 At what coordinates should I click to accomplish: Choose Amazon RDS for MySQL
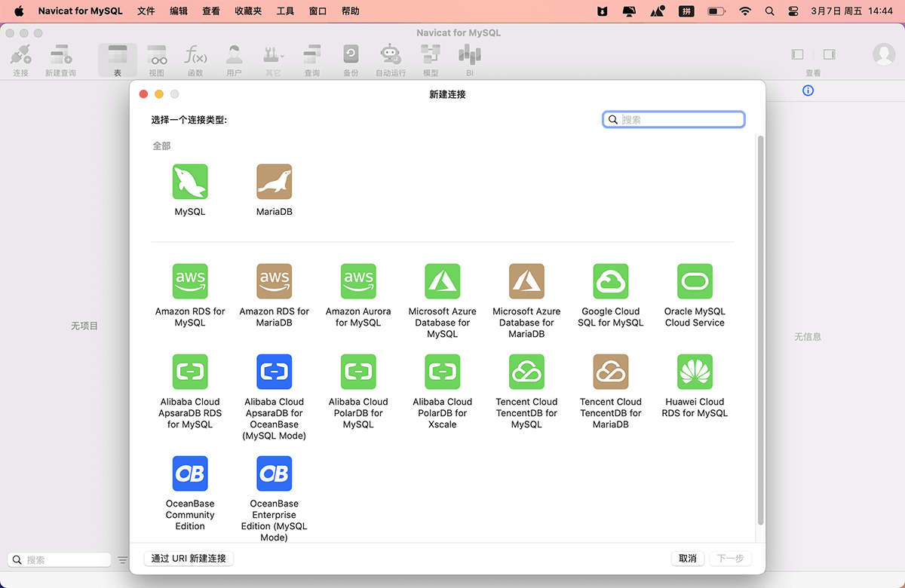(x=190, y=281)
